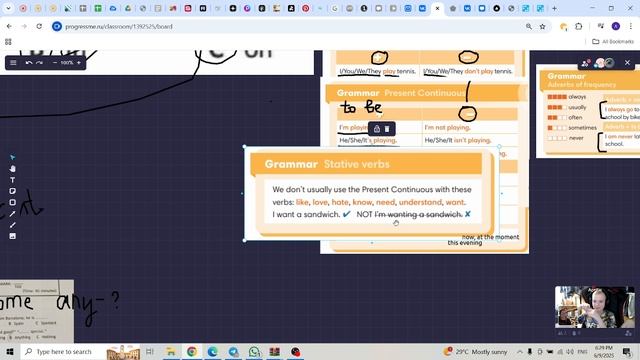Expand the system tray hidden icons
The image size is (640, 360).
(520, 351)
